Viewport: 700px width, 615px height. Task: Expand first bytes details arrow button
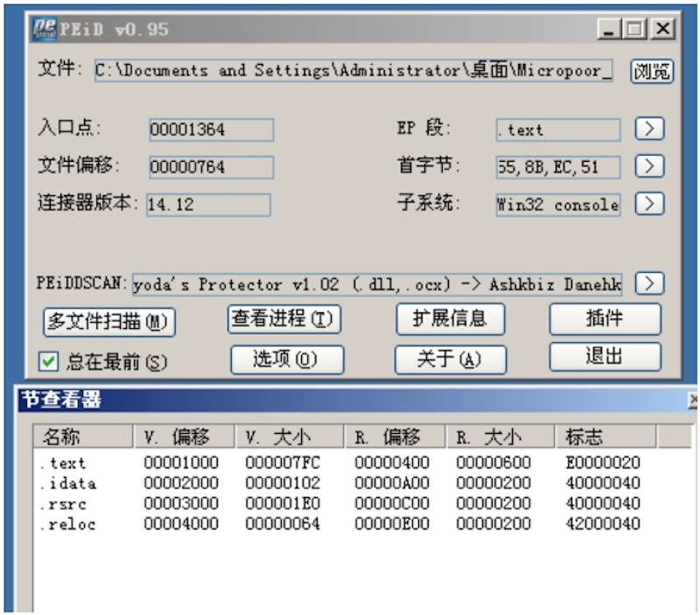[x=648, y=166]
